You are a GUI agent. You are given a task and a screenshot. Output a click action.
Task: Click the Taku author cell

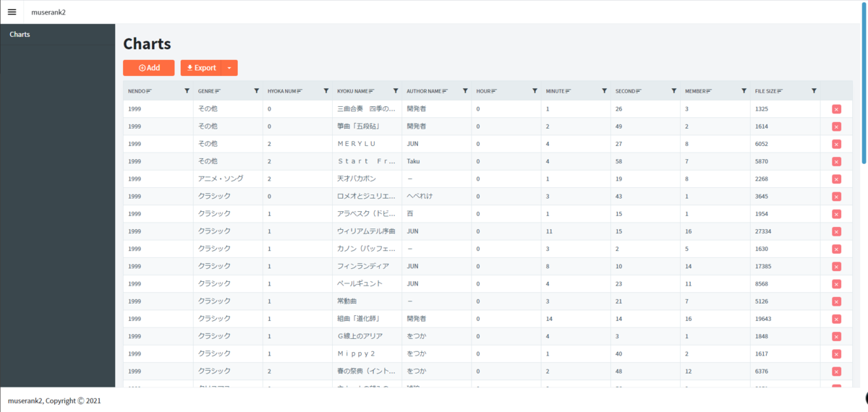coord(436,161)
